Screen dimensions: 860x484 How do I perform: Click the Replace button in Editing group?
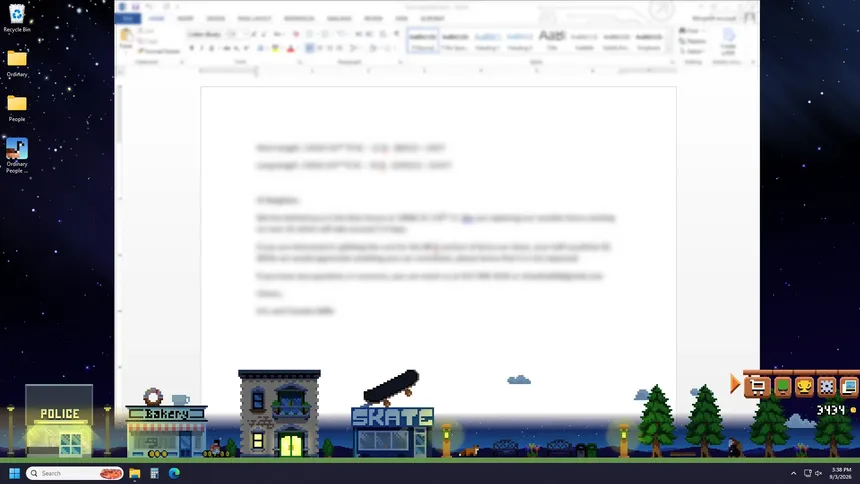pyautogui.click(x=693, y=41)
